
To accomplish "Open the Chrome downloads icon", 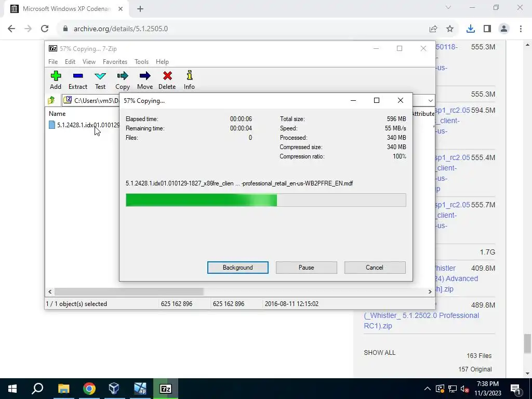I will point(471,29).
